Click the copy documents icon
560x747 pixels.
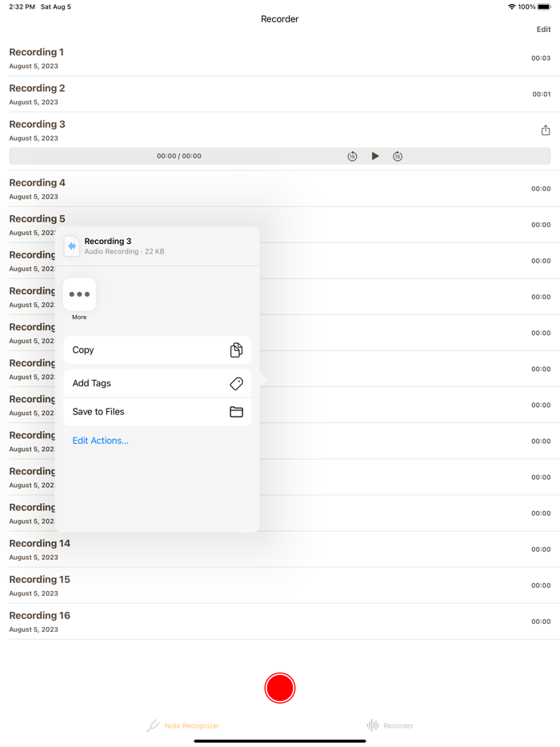pyautogui.click(x=236, y=350)
